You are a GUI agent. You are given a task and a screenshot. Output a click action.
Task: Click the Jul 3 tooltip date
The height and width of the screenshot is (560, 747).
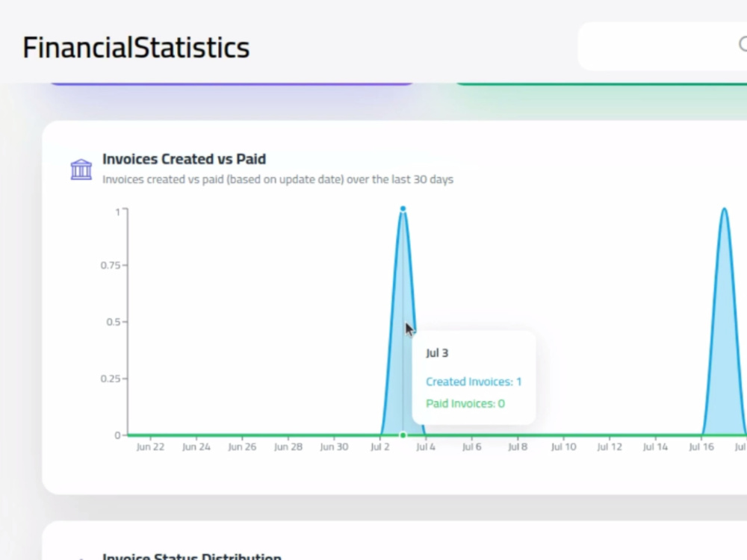coord(437,353)
